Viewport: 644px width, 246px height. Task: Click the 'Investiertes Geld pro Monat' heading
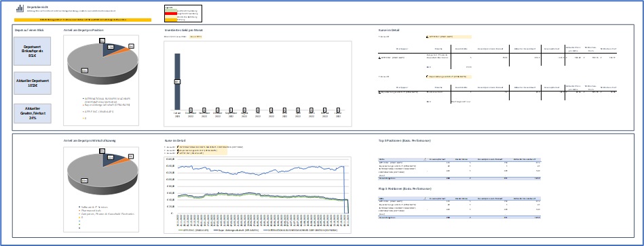[x=183, y=30]
